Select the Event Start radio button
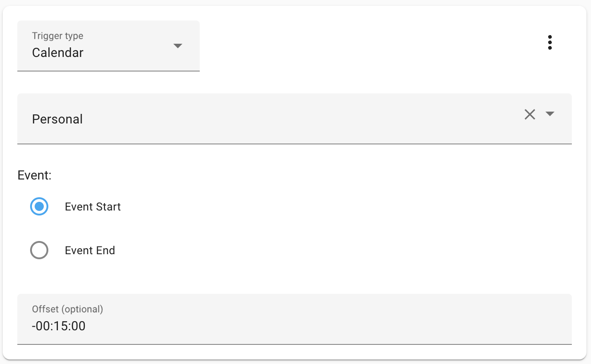591x364 pixels. click(x=39, y=207)
